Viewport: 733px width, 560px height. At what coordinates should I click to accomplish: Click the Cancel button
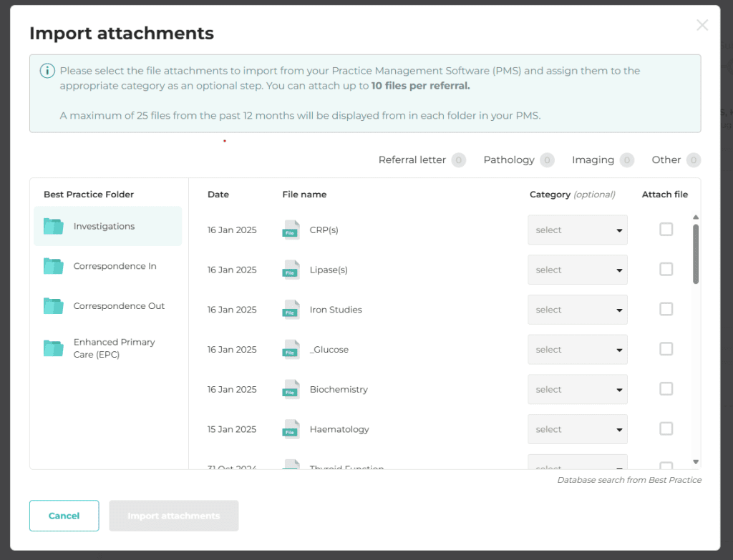[64, 516]
